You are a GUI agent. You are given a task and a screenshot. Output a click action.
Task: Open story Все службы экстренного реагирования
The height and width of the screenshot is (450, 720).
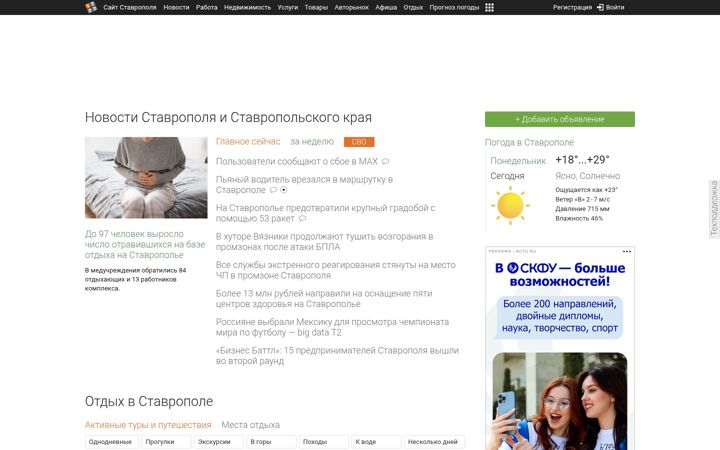pos(336,270)
